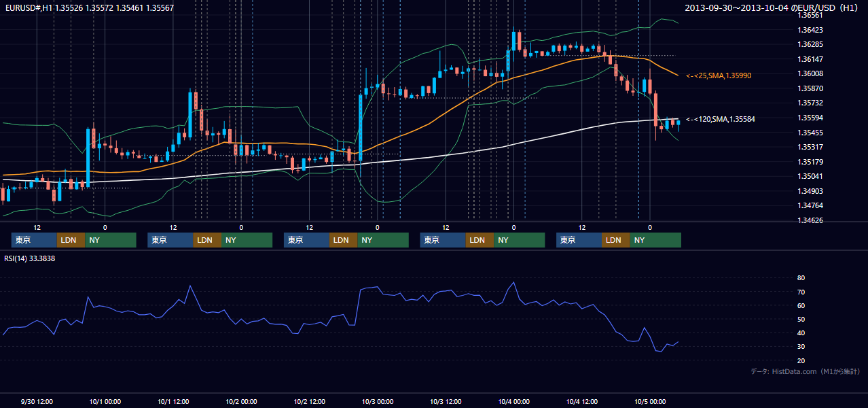Select the RSI scale value 50
This screenshot has height=408, width=868.
click(x=801, y=319)
